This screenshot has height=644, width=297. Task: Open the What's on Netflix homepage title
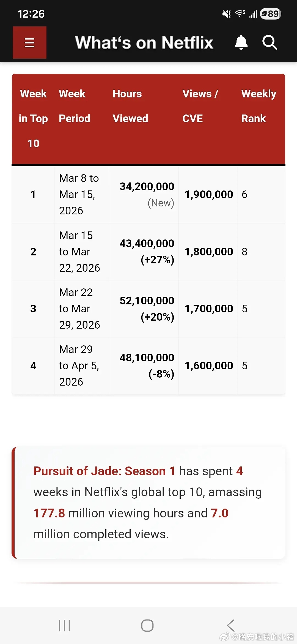(144, 43)
